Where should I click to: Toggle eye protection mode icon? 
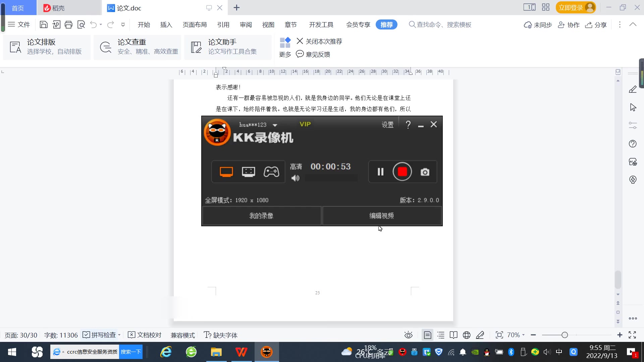point(408,335)
